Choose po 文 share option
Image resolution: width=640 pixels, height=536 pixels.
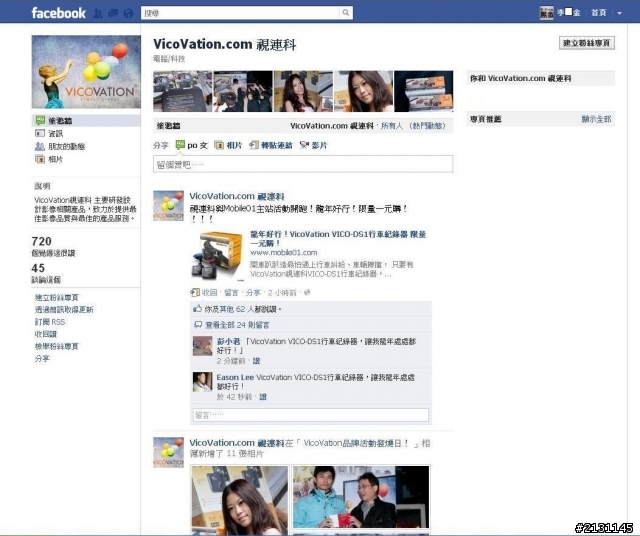coord(191,145)
